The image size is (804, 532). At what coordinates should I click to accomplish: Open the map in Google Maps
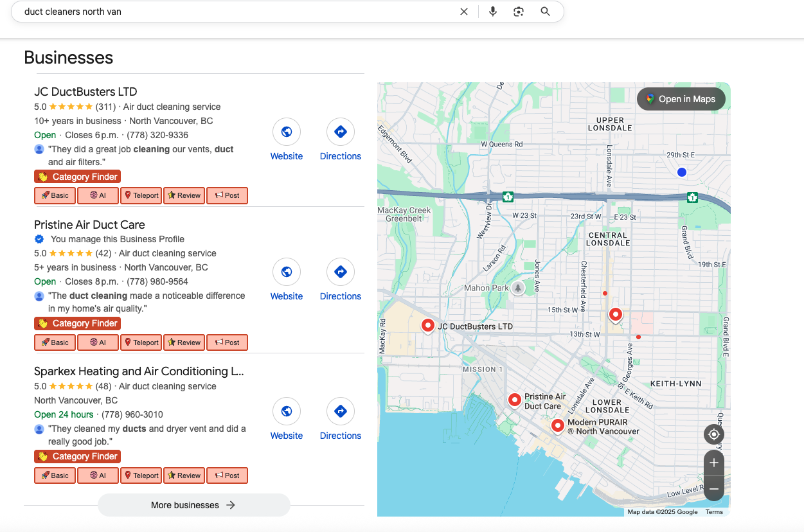point(681,99)
